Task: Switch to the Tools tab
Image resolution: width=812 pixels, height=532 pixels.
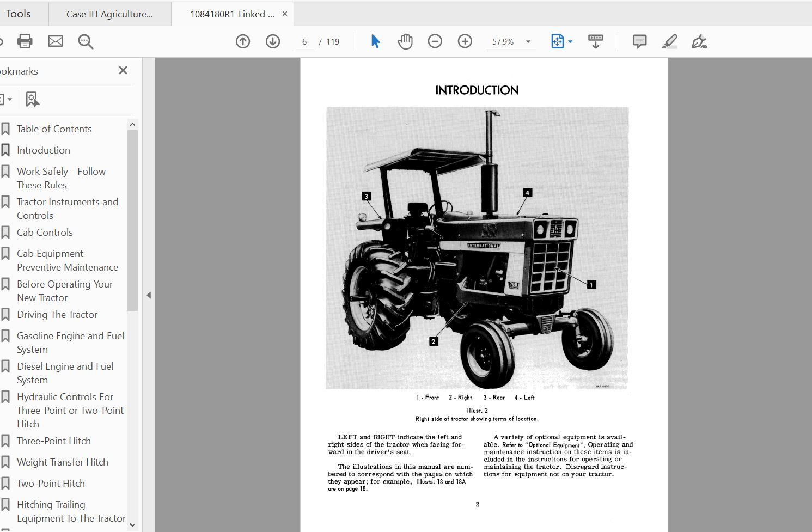Action: point(18,14)
